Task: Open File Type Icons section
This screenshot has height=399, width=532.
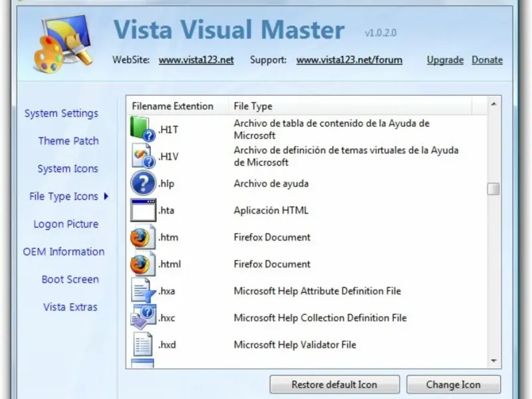Action: 64,196
